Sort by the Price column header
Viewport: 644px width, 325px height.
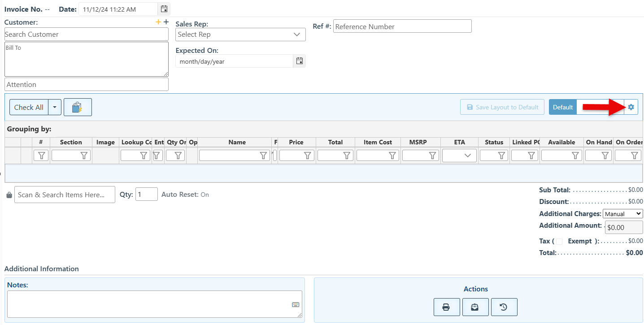pos(296,142)
